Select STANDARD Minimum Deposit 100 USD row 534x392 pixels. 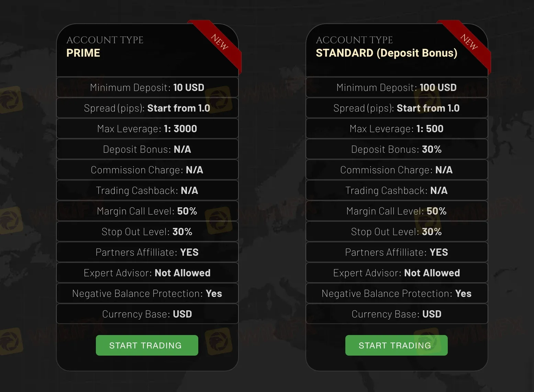397,87
